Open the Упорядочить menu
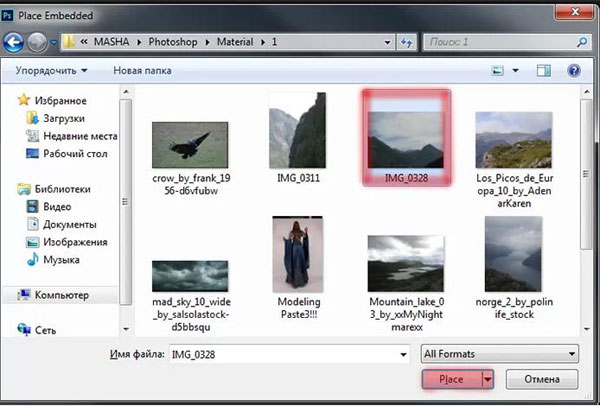600x406 pixels. [x=51, y=70]
